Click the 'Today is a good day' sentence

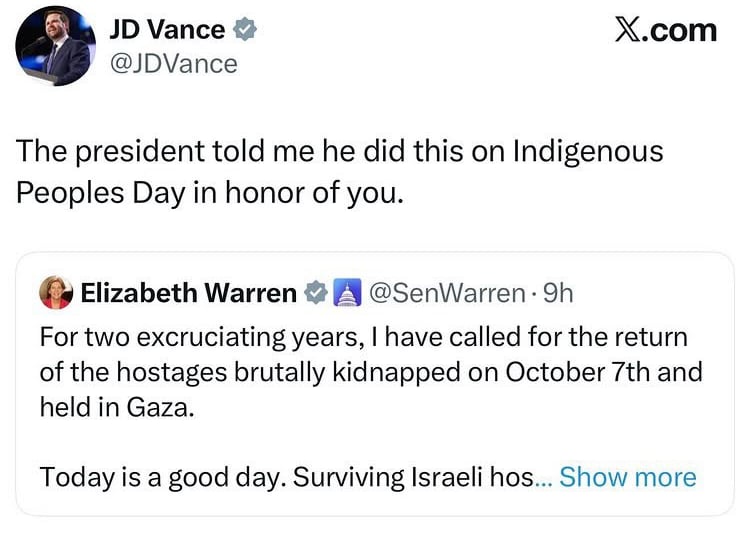pos(285,477)
